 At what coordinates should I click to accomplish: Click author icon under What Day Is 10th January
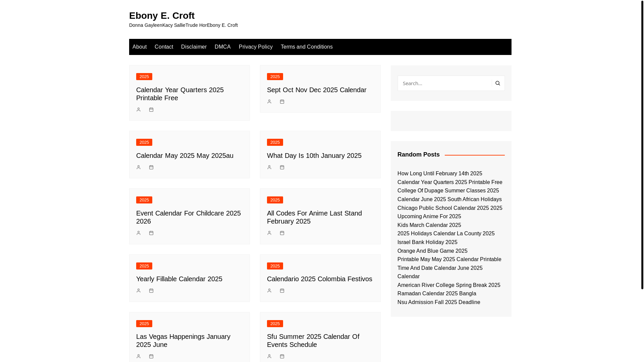pos(269,167)
